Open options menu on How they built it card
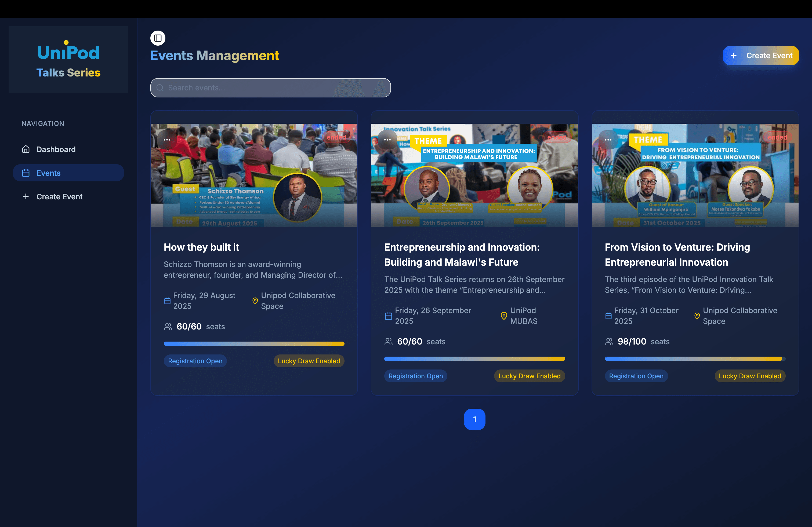 (167, 140)
